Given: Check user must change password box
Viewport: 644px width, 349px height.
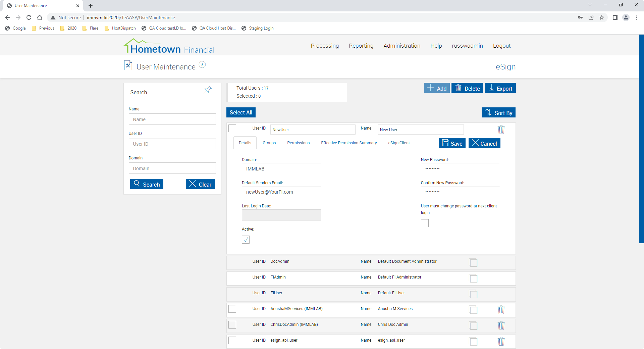Looking at the screenshot, I should (x=425, y=223).
